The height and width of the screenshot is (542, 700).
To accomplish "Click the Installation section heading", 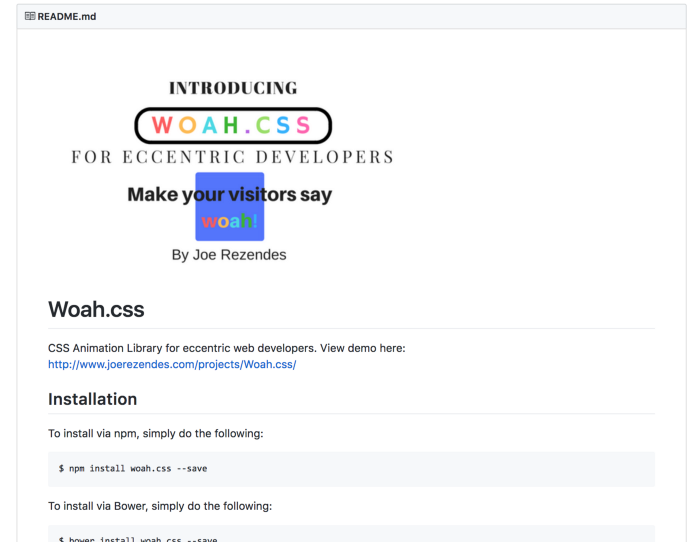I will 92,399.
